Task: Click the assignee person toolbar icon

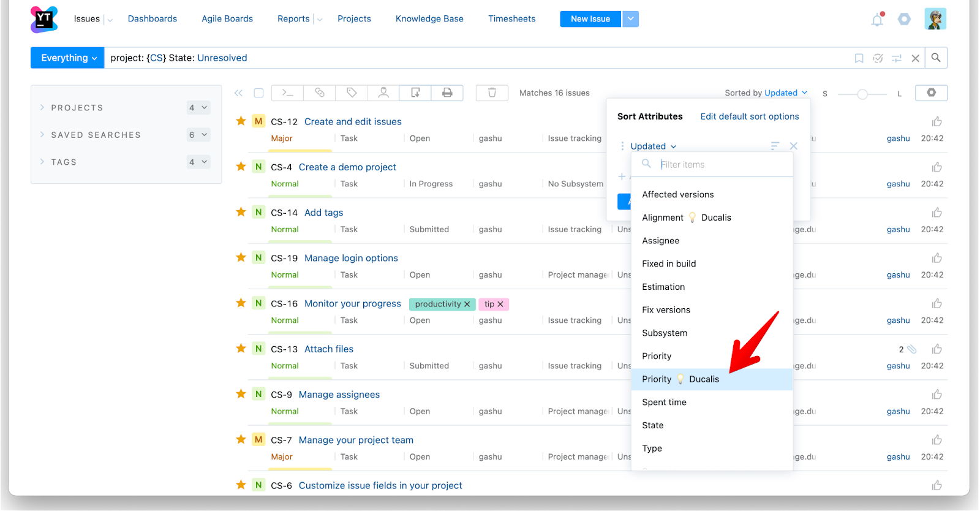Action: (x=383, y=93)
